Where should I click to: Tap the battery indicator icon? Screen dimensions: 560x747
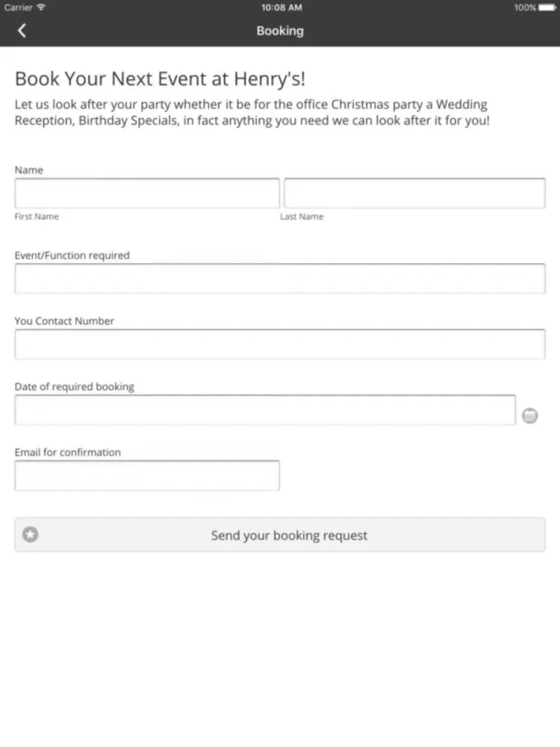547,7
